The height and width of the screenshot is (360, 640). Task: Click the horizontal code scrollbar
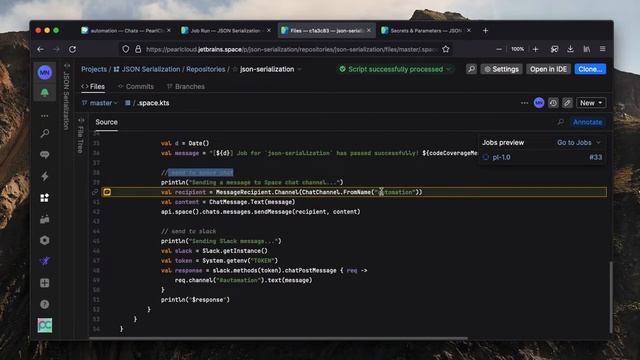278,338
